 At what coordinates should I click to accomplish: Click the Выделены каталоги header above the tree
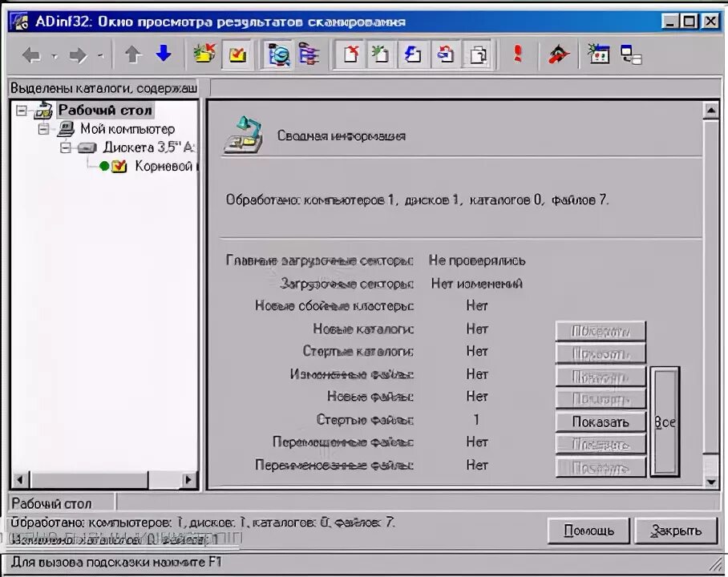104,87
